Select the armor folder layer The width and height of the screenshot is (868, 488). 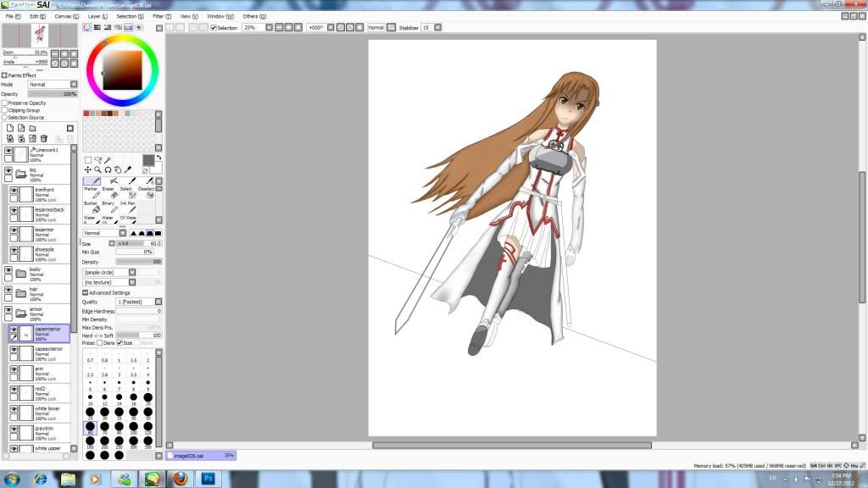pyautogui.click(x=37, y=313)
